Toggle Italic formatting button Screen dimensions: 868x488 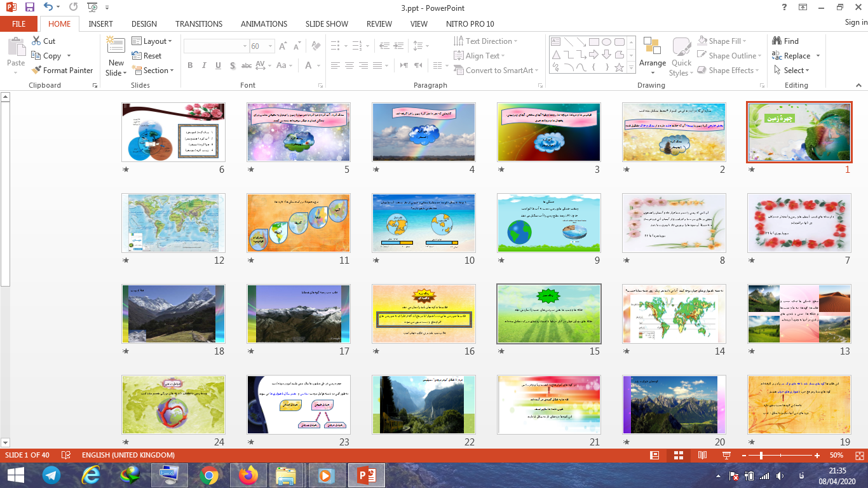click(204, 65)
